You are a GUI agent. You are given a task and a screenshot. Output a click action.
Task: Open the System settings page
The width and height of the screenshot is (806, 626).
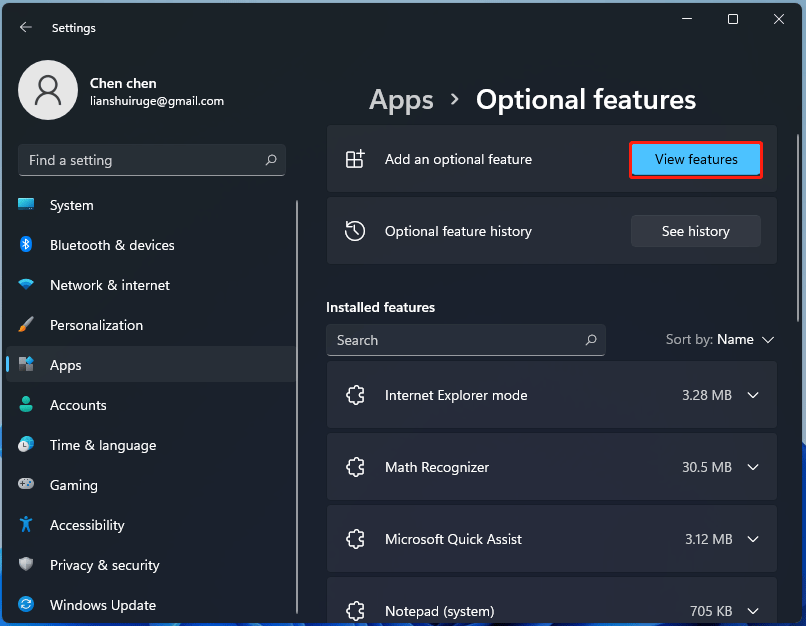pos(70,205)
